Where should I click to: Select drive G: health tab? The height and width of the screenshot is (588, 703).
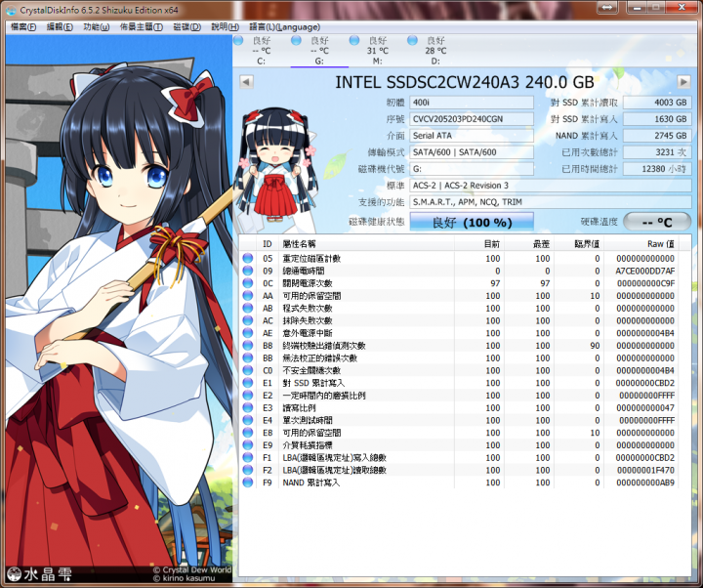pos(319,51)
